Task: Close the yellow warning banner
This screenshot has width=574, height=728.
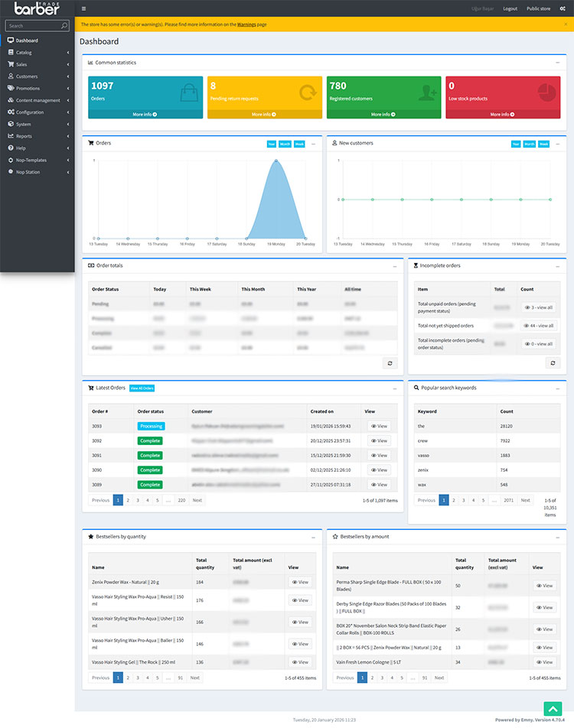Action: [566, 24]
